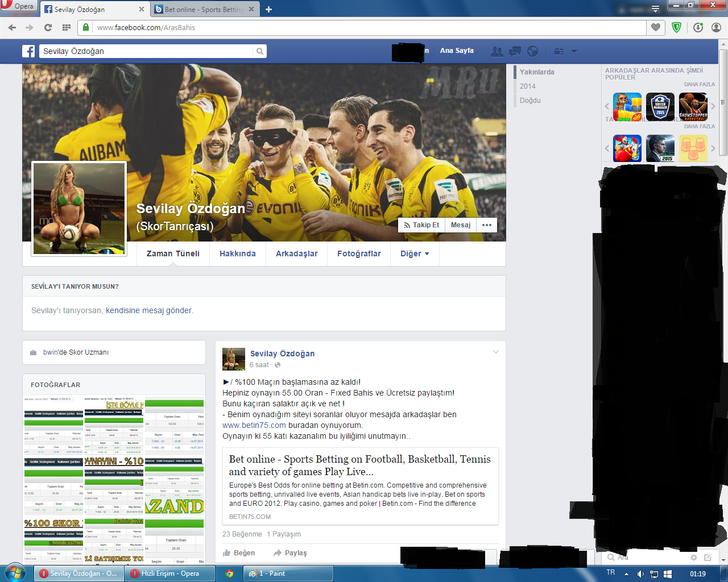Click the Facebook logo
Screen dimensions: 728x582
click(x=28, y=51)
